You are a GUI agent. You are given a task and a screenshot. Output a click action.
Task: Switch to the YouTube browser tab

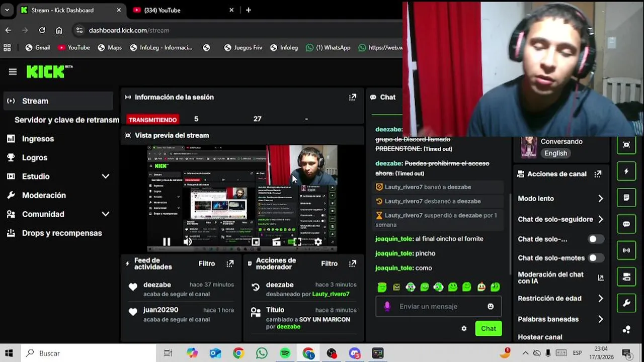point(182,10)
